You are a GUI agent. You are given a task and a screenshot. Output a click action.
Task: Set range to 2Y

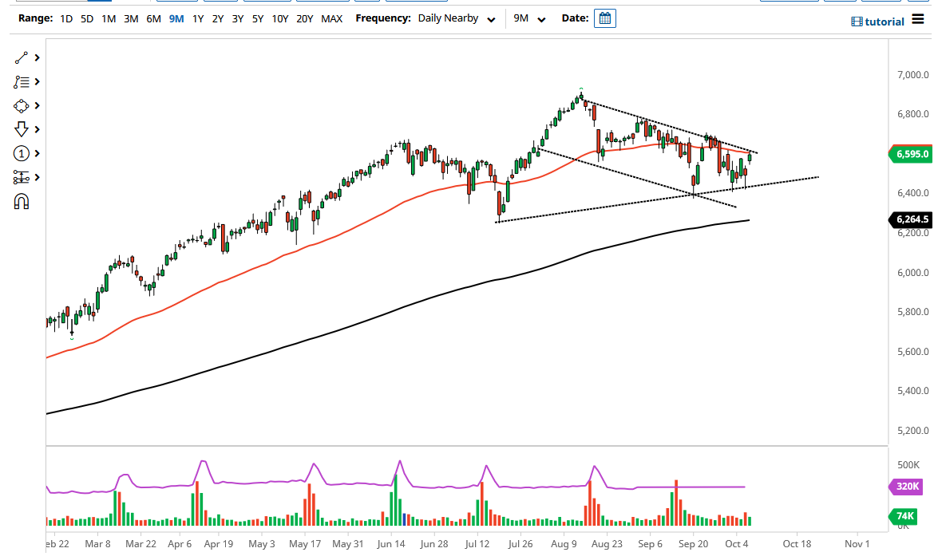[218, 18]
